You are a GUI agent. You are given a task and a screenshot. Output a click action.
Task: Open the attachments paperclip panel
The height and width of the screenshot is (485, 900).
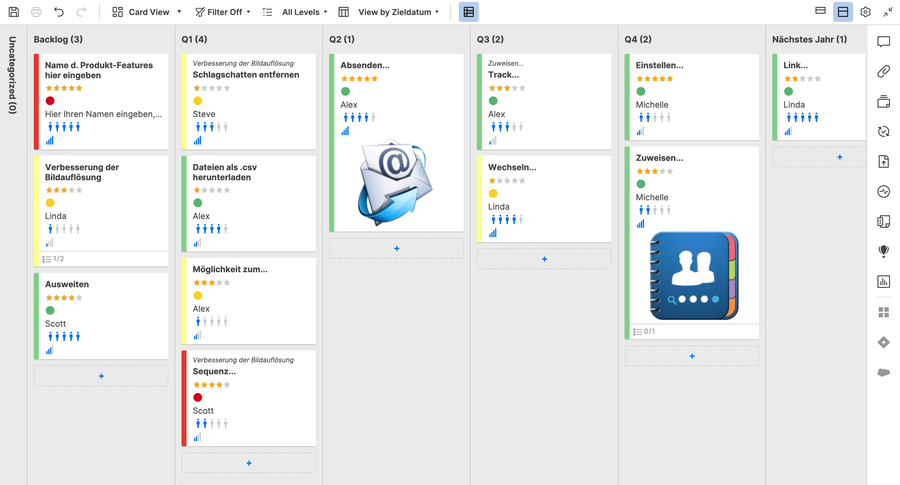point(883,71)
